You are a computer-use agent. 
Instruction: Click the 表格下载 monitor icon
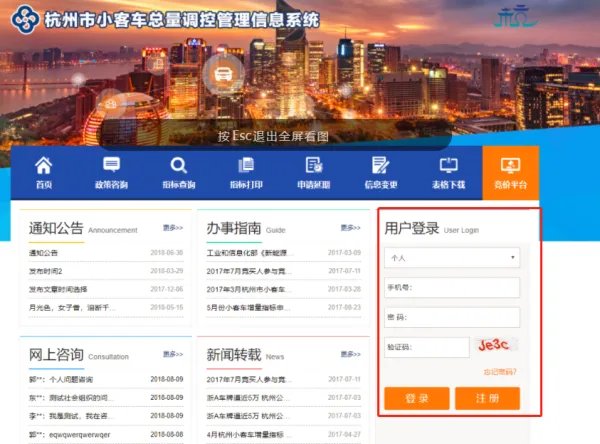[448, 165]
